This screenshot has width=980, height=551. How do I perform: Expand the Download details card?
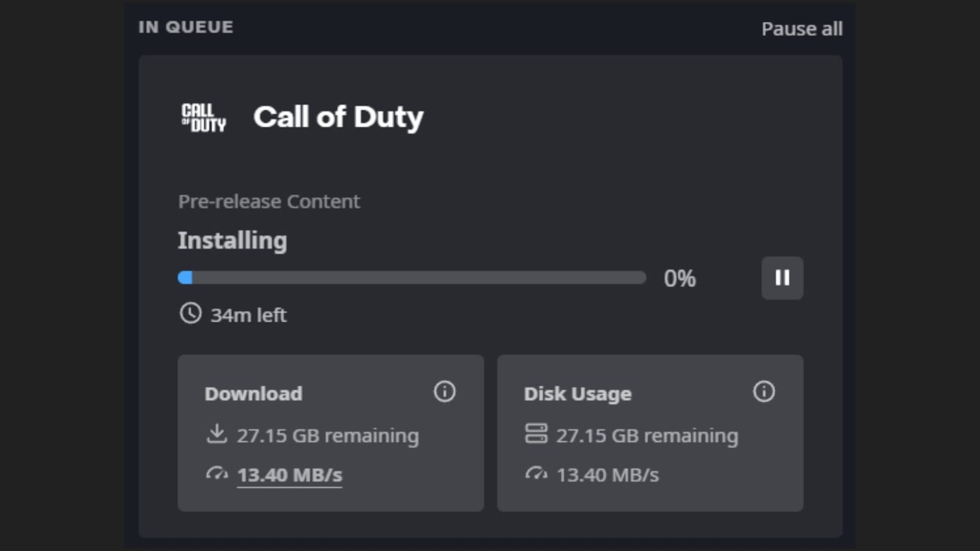(331, 433)
